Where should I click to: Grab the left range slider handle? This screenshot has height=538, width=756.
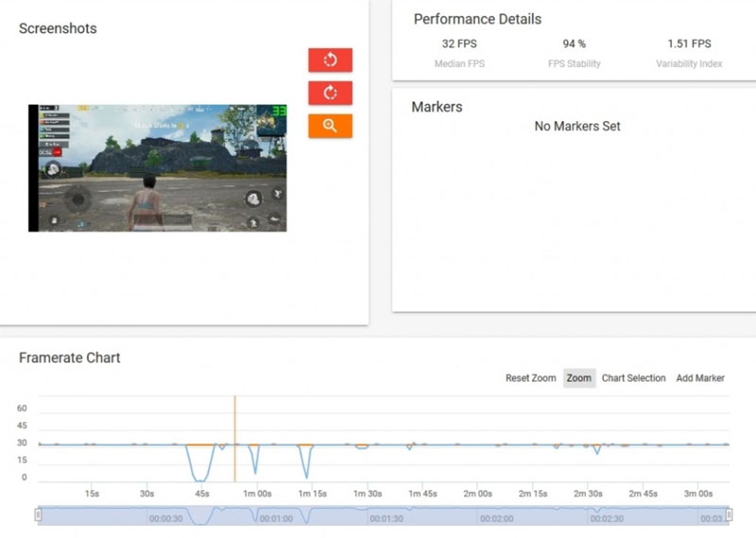click(39, 515)
